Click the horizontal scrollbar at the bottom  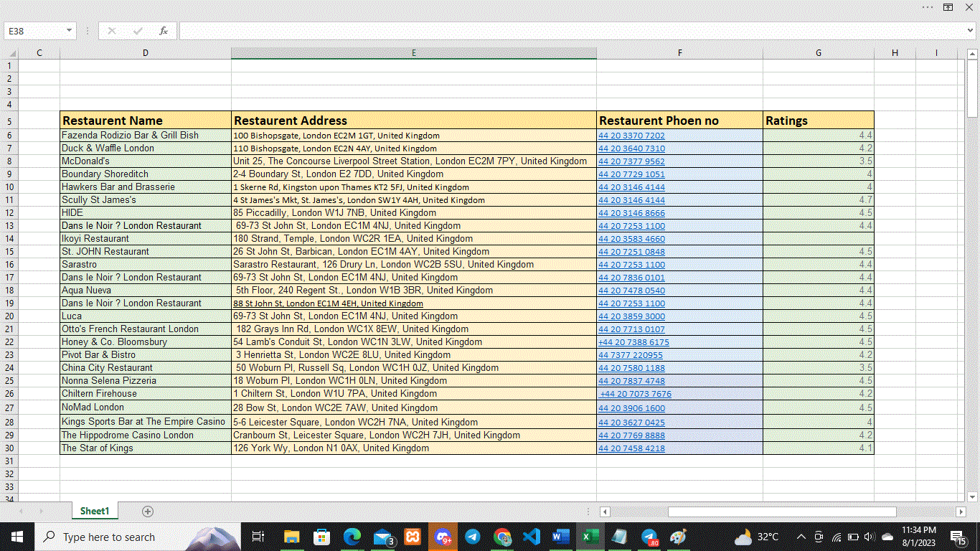(782, 512)
